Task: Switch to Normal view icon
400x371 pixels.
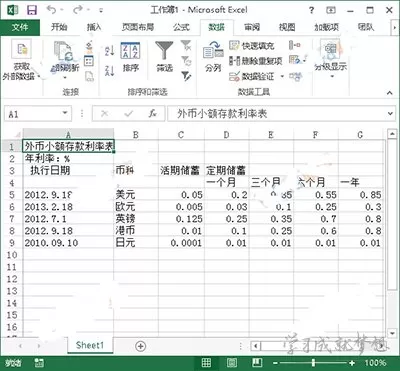Action: click(x=206, y=363)
